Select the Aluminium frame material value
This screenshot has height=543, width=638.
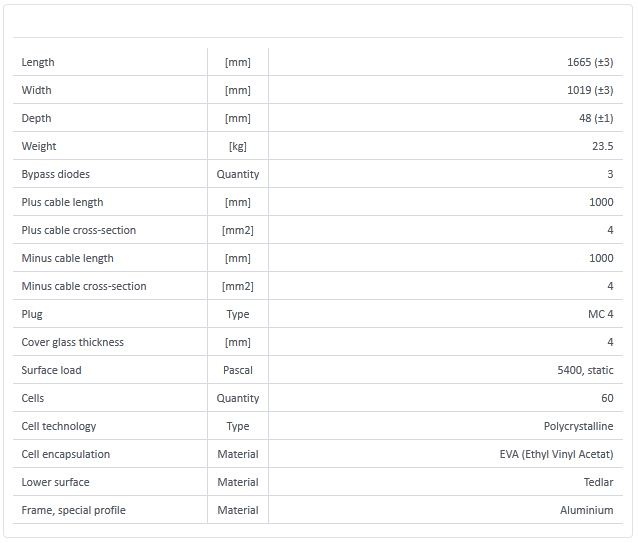point(586,510)
